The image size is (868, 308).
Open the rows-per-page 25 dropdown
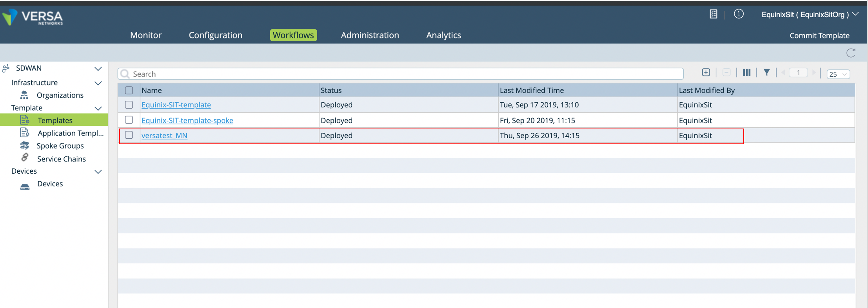(838, 74)
